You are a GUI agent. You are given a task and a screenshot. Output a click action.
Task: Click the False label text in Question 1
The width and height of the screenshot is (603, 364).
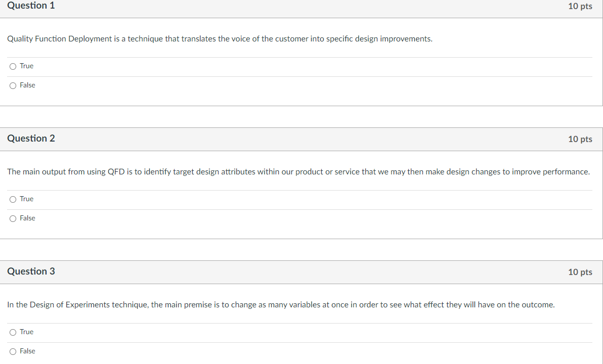[x=28, y=85]
